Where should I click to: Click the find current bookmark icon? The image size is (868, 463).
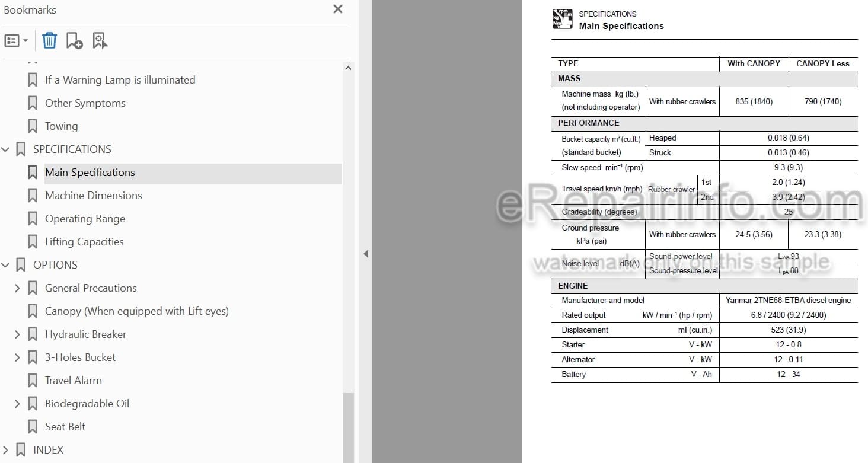(x=100, y=41)
